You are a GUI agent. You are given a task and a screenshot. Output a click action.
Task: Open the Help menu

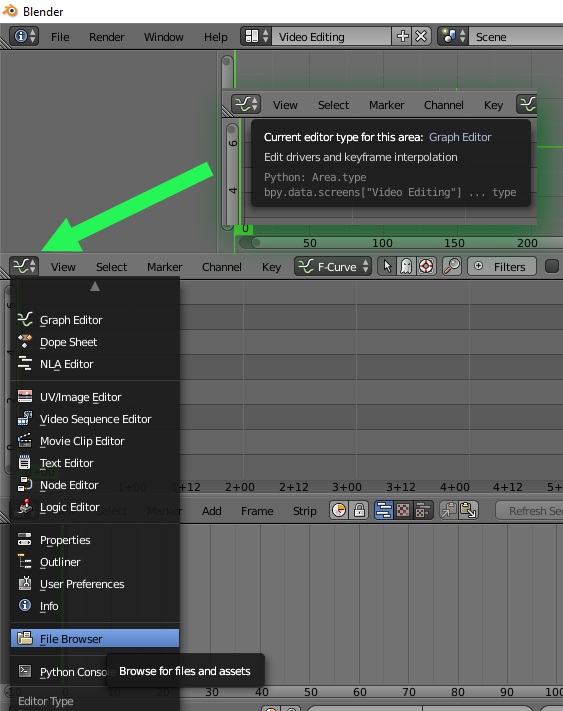215,37
